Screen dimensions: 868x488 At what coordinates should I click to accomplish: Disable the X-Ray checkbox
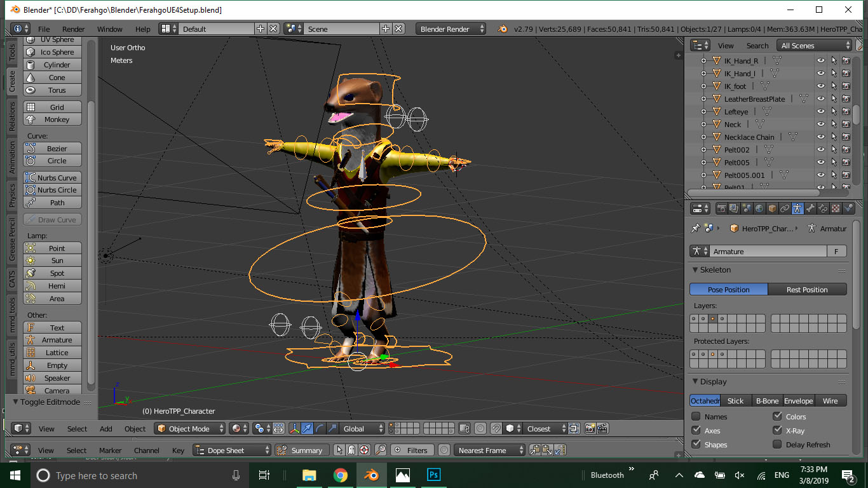pos(777,431)
